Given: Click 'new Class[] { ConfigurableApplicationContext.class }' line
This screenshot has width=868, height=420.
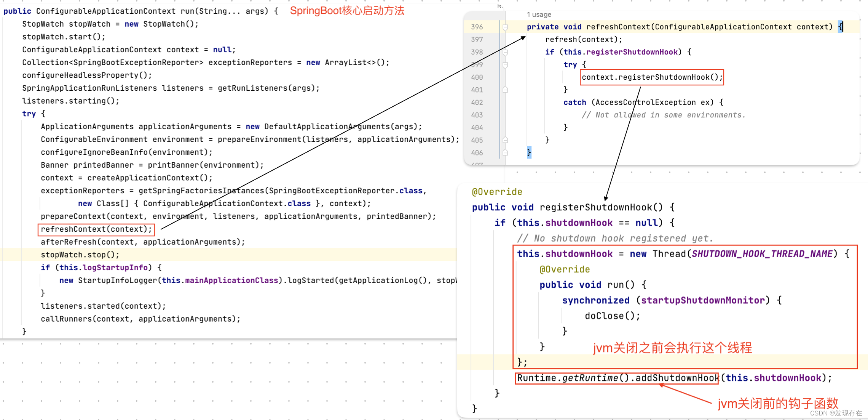Looking at the screenshot, I should click(x=224, y=204).
